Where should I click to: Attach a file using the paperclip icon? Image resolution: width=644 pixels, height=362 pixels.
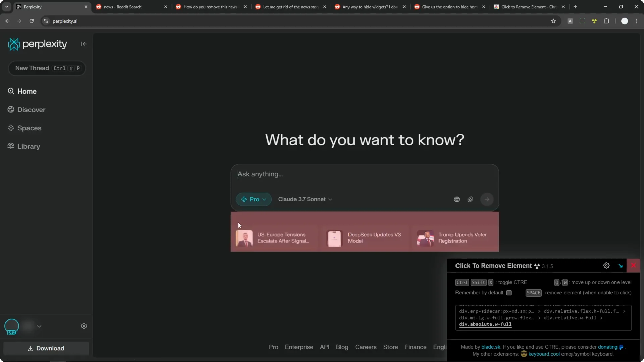pos(470,199)
